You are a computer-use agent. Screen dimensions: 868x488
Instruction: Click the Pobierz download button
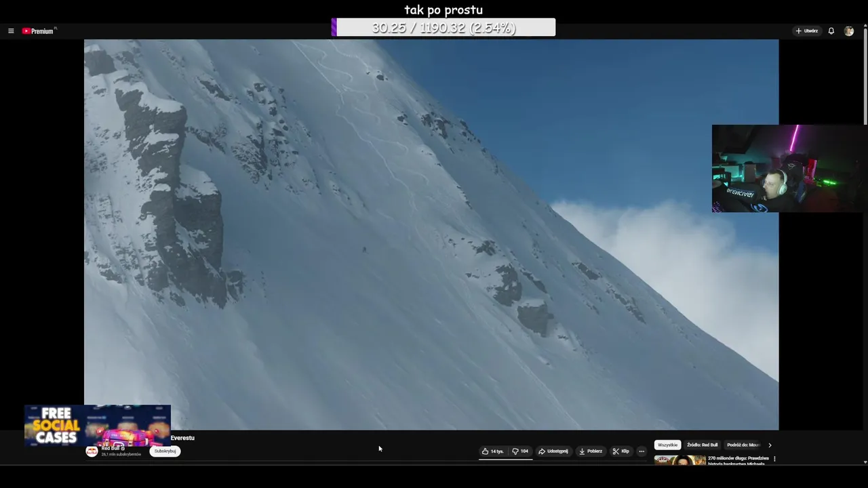[591, 451]
